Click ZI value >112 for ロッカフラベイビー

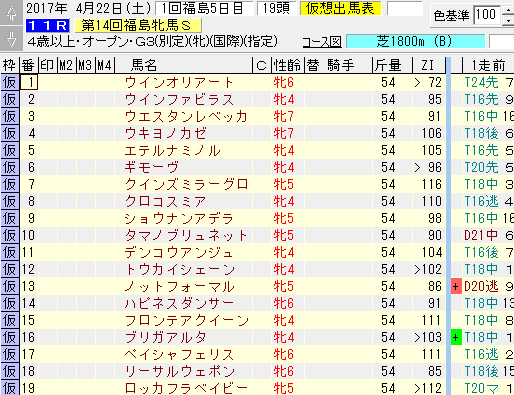click(428, 388)
